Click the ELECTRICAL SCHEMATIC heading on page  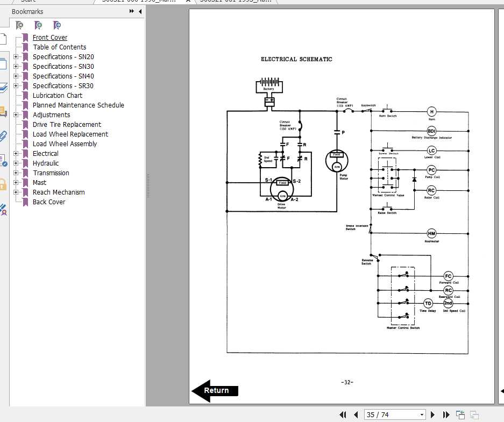click(x=296, y=59)
